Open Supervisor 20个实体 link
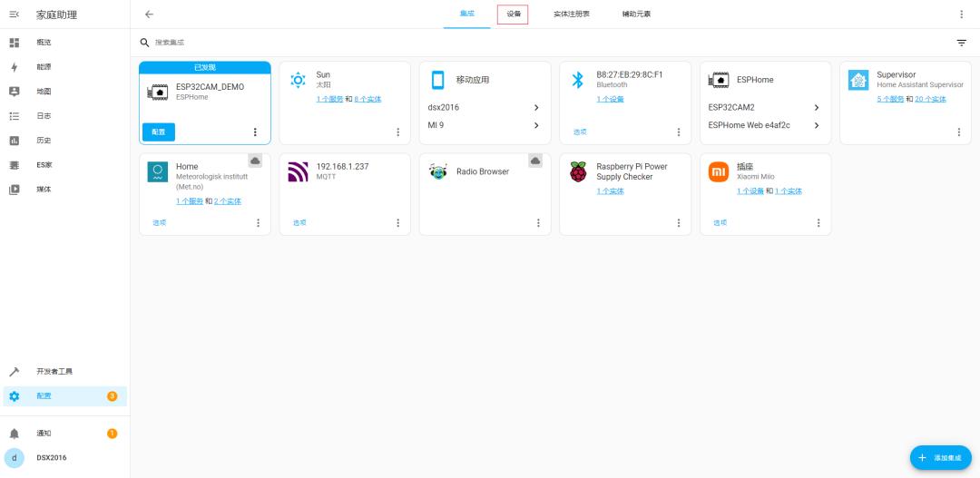Image resolution: width=980 pixels, height=478 pixels. (930, 100)
